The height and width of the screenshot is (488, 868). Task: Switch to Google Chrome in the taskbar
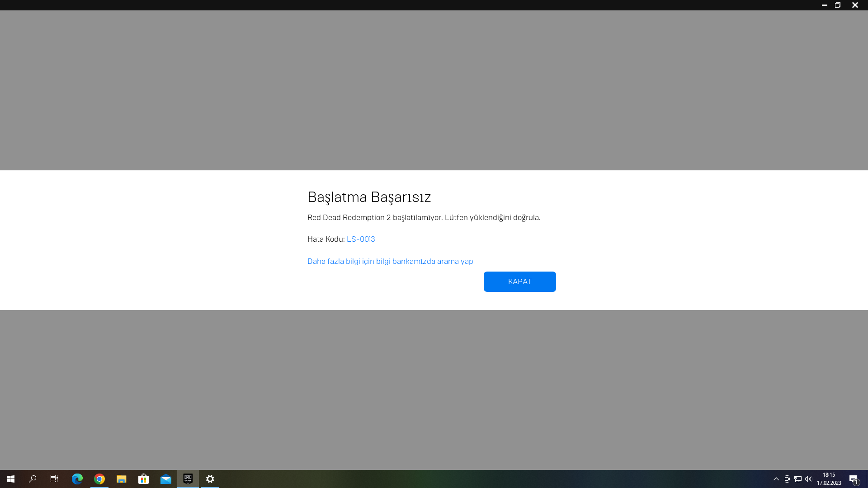(x=99, y=479)
